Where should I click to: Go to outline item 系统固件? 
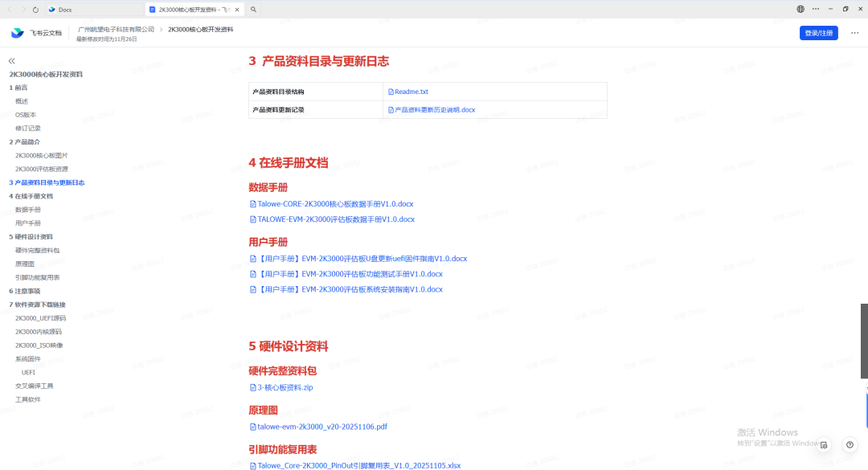coord(27,359)
